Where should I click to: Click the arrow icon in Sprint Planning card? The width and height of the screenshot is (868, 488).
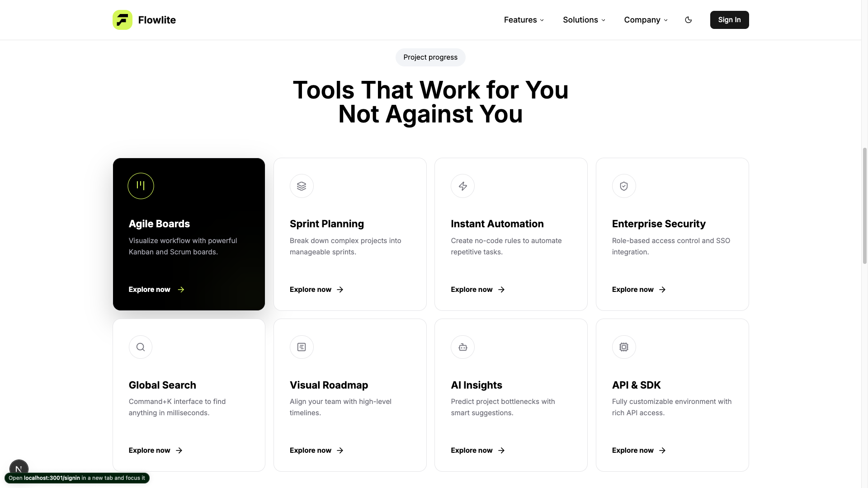340,290
